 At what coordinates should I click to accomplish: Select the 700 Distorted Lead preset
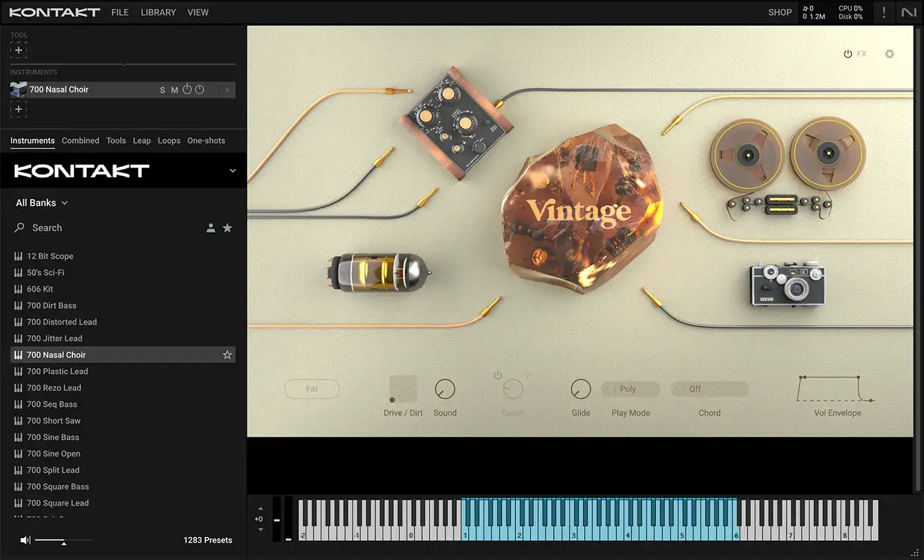[x=123, y=322]
